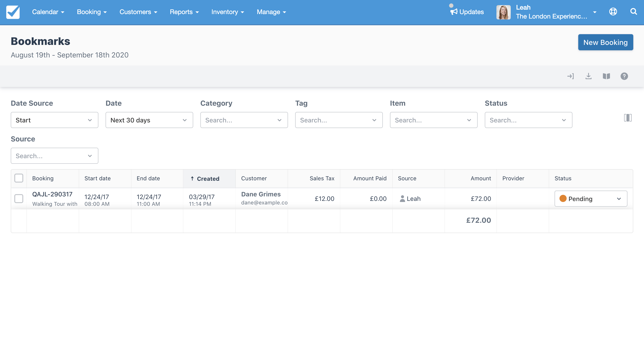This screenshot has height=351, width=644.
Task: Click the dane@example.co email text
Action: 264,203
